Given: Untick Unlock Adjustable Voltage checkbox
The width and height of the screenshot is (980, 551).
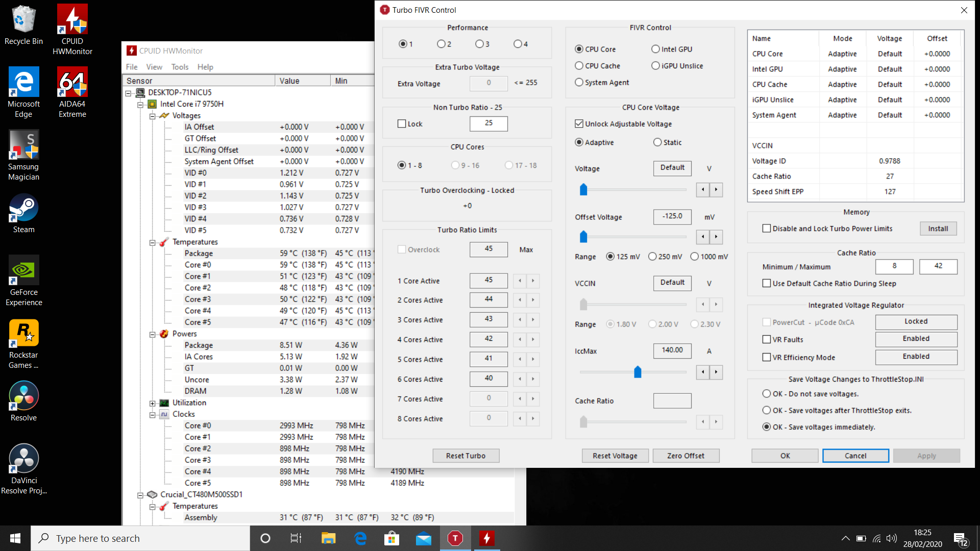Looking at the screenshot, I should click(x=579, y=124).
